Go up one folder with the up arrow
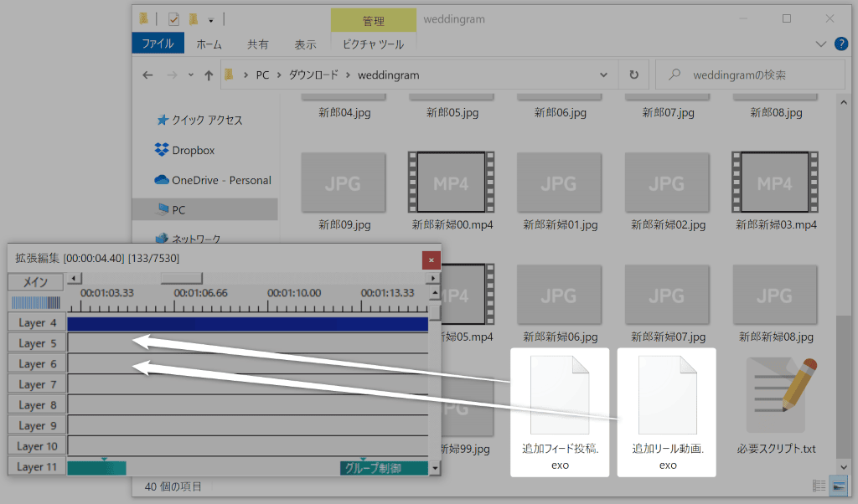 [x=209, y=75]
